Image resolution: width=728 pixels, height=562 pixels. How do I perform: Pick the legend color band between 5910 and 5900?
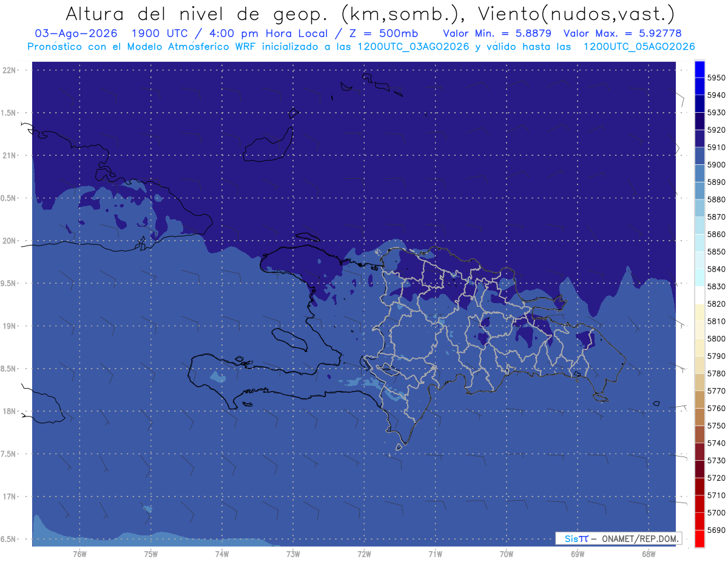point(699,156)
